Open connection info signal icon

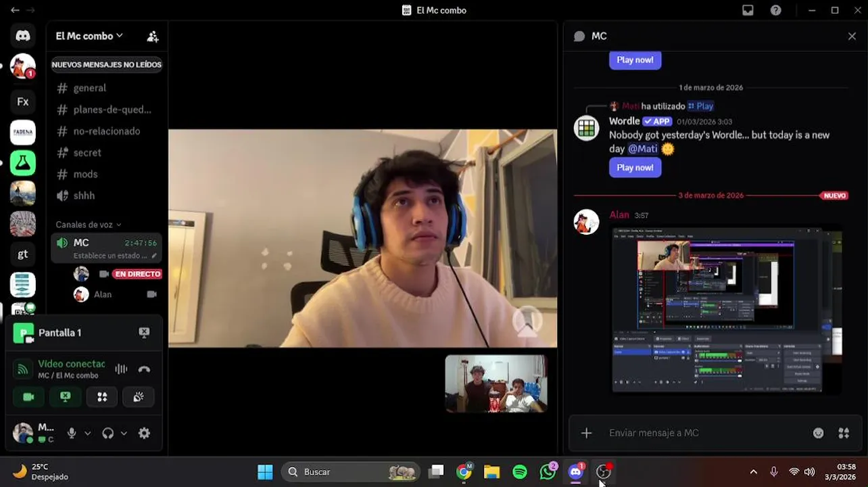click(x=23, y=369)
